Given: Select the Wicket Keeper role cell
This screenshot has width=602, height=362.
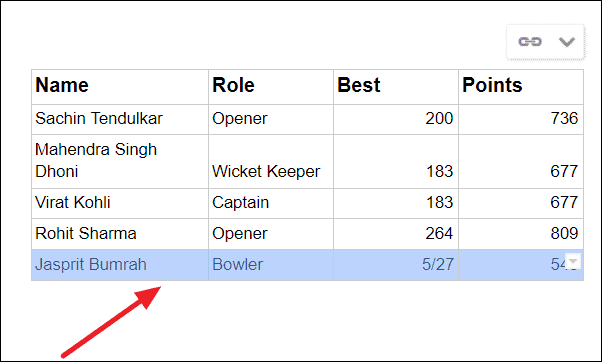Looking at the screenshot, I should (x=271, y=162).
